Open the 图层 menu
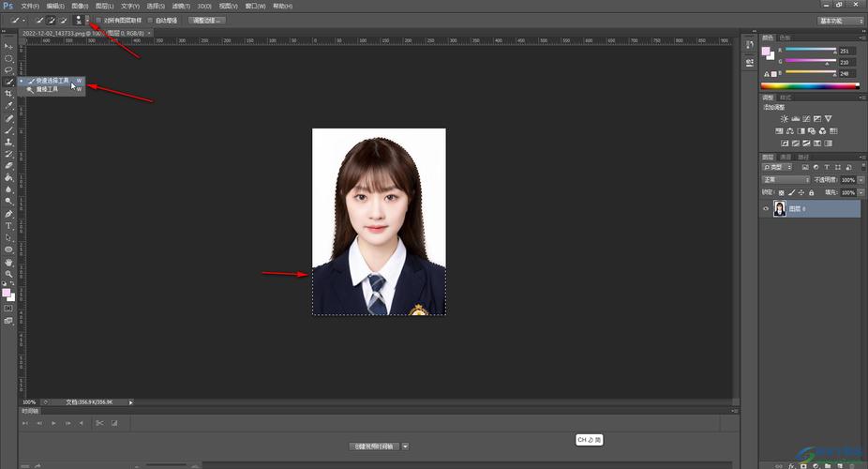868x469 pixels. 105,6
